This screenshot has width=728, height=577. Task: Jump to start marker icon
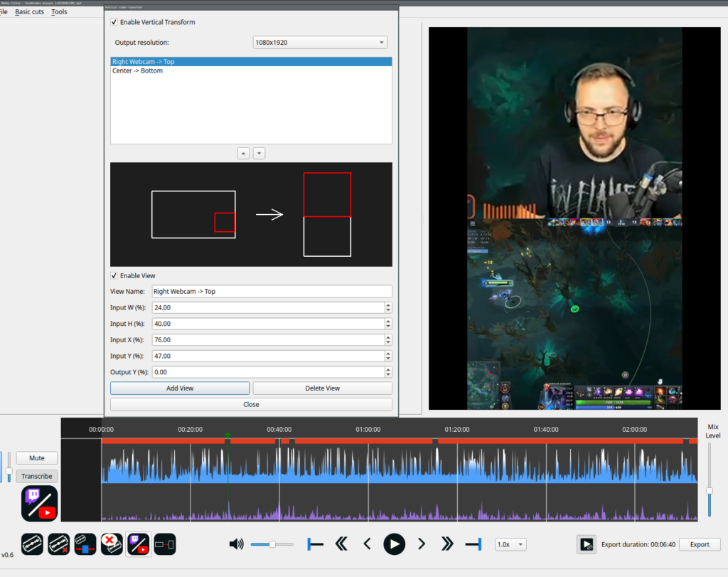click(315, 544)
